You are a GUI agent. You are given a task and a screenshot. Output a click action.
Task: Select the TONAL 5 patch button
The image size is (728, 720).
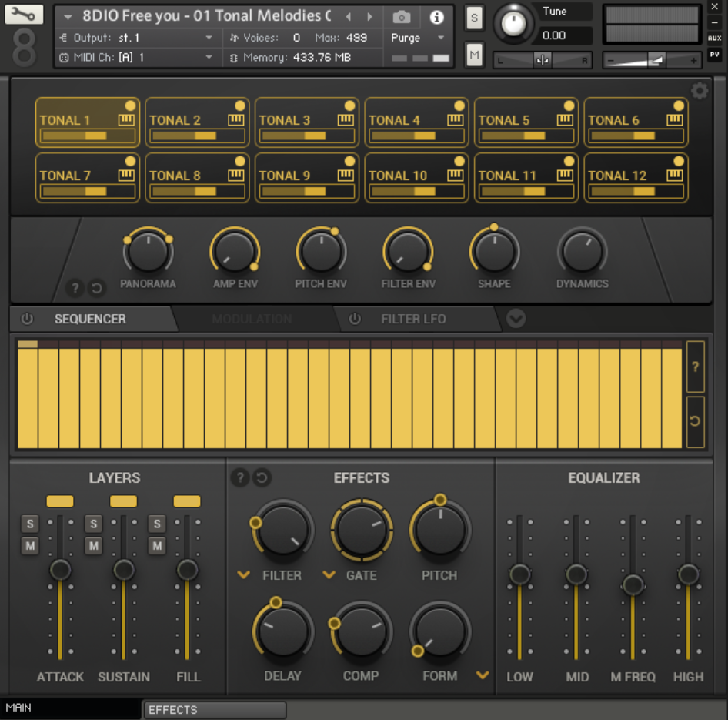tap(526, 122)
